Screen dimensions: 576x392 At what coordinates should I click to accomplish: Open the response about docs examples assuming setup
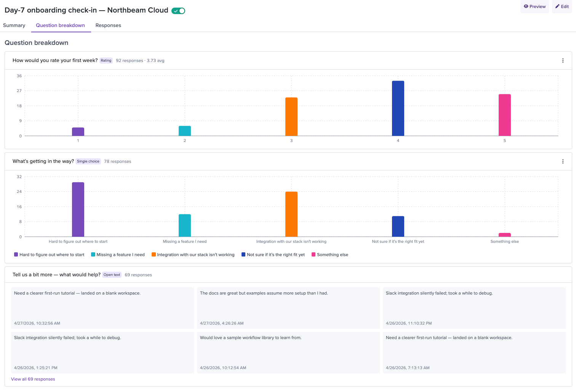288,308
